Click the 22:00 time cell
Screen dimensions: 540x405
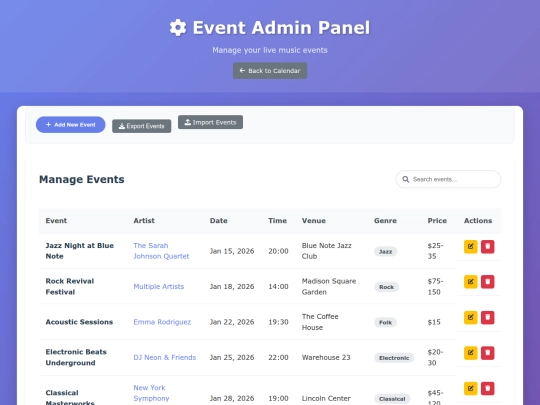pyautogui.click(x=278, y=357)
